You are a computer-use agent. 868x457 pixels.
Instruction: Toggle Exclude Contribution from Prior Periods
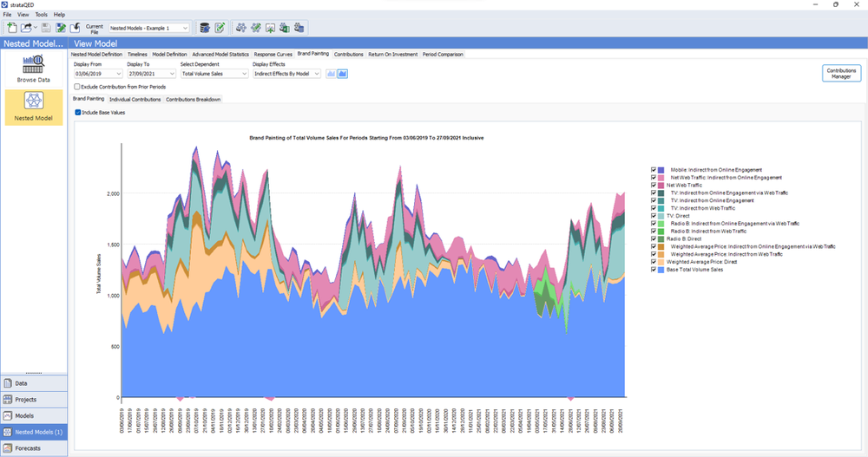coord(77,87)
